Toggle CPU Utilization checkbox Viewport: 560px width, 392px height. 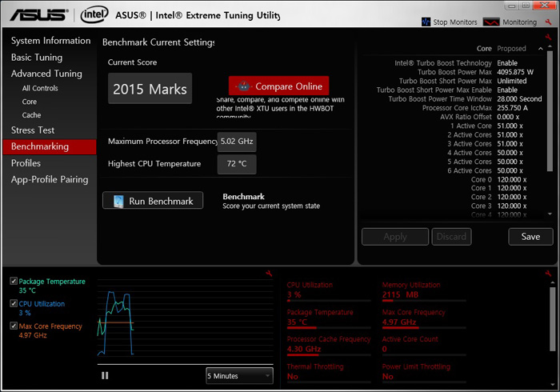coord(14,303)
